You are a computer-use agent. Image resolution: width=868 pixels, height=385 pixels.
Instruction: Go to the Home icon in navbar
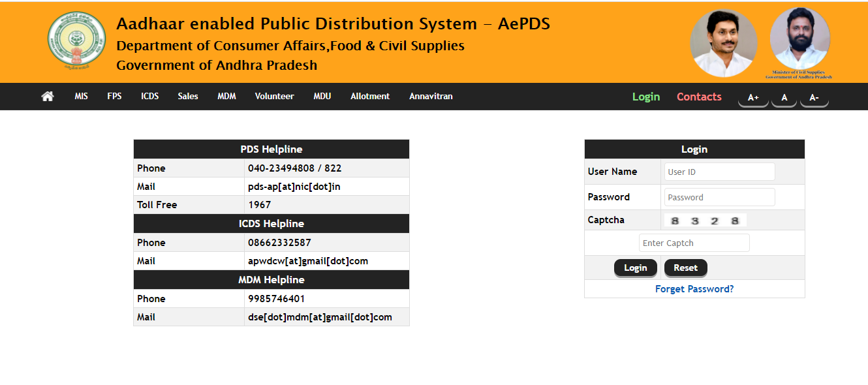[48, 97]
